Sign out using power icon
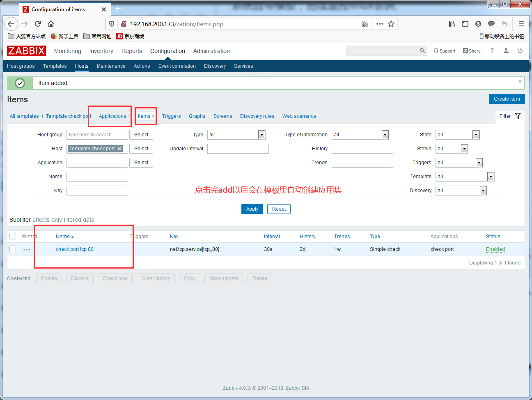Image resolution: width=532 pixels, height=400 pixels. (x=520, y=51)
